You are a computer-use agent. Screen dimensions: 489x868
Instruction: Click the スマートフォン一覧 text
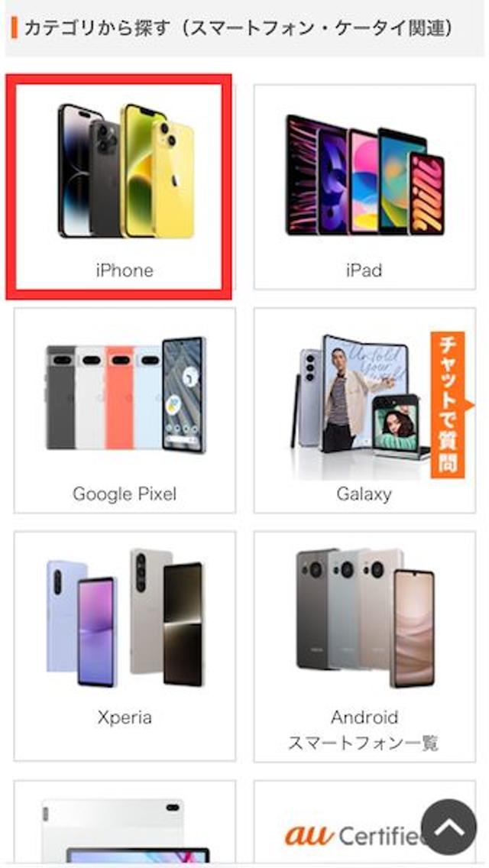(x=363, y=743)
